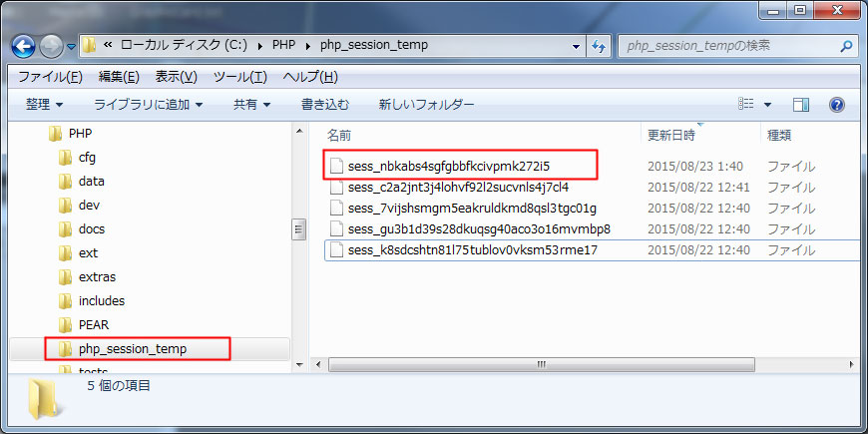Viewport: 868px width, 434px height.
Task: Click file icon of sess_k8sdcshtn81l75tublov0vksm53rme17
Action: tap(336, 250)
